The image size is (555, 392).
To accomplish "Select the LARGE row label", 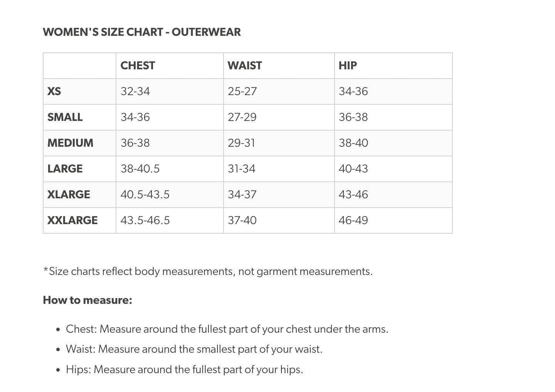I will tap(65, 169).
